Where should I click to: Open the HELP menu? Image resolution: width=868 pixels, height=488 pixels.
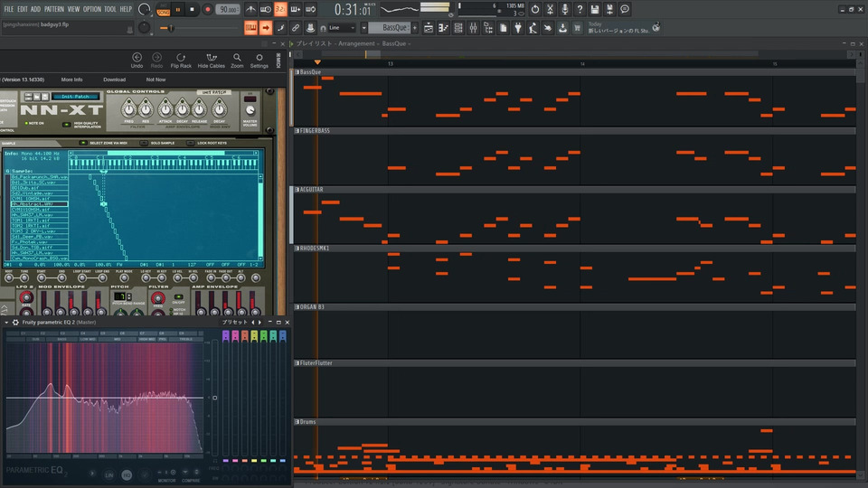127,9
